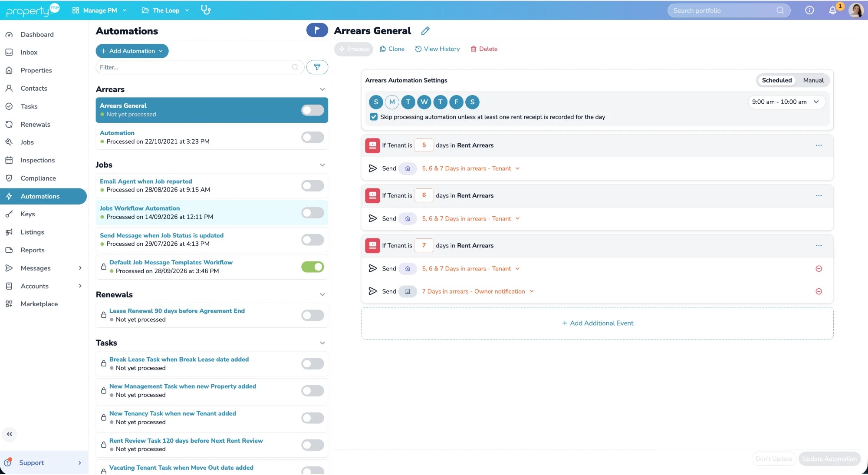Remove the Owner notification send action

click(819, 291)
